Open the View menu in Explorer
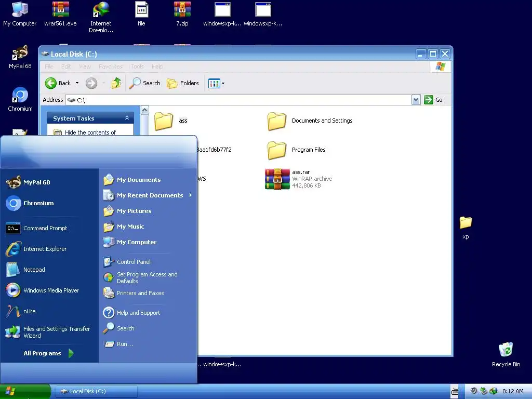Screen dimensions: 532x399 click(85, 66)
